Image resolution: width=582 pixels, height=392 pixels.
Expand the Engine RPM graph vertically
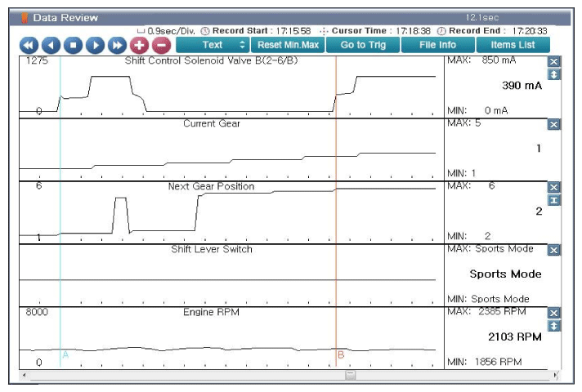[x=553, y=326]
